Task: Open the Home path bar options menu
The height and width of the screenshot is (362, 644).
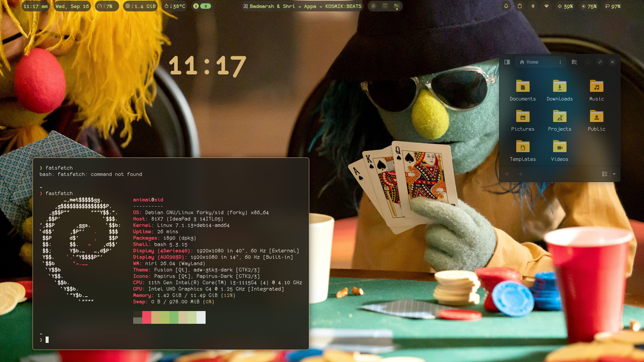Action: pyautogui.click(x=560, y=62)
